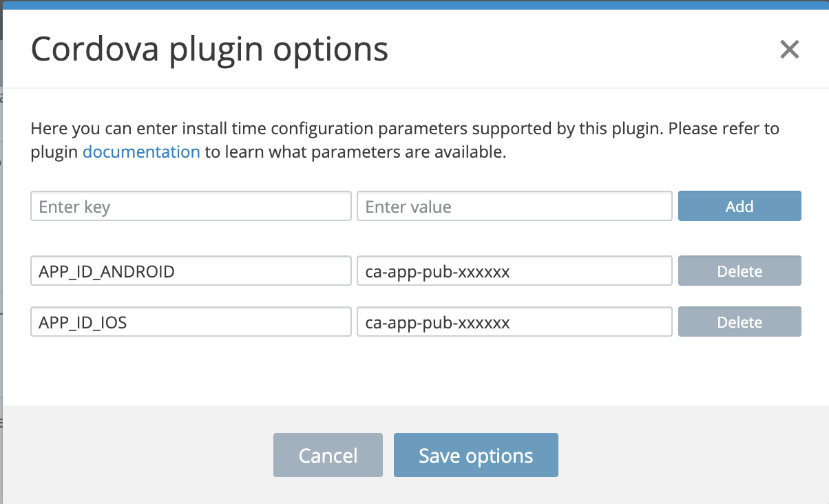Click the 'Cordova plugin options' dialog title

pyautogui.click(x=210, y=50)
